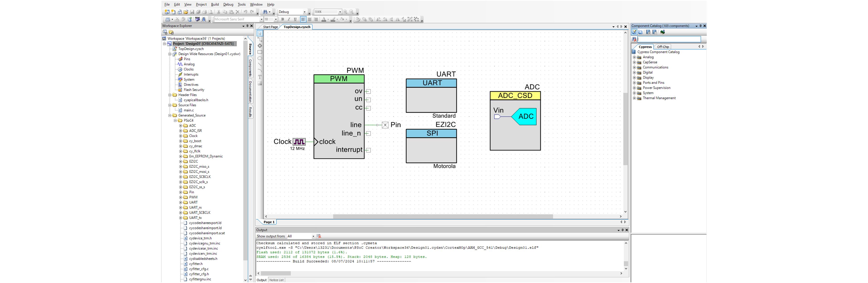Image resolution: width=868 pixels, height=283 pixels.
Task: Expand the Communications catalog category
Action: pos(634,67)
